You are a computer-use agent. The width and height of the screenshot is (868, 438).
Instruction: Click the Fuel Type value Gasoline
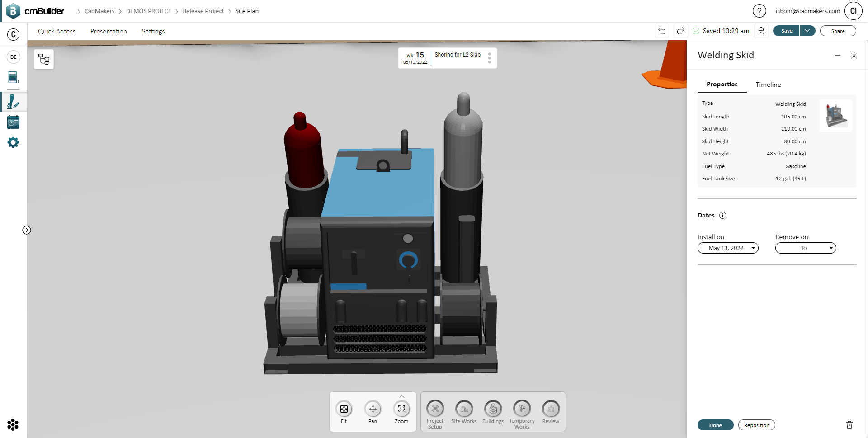(x=796, y=166)
